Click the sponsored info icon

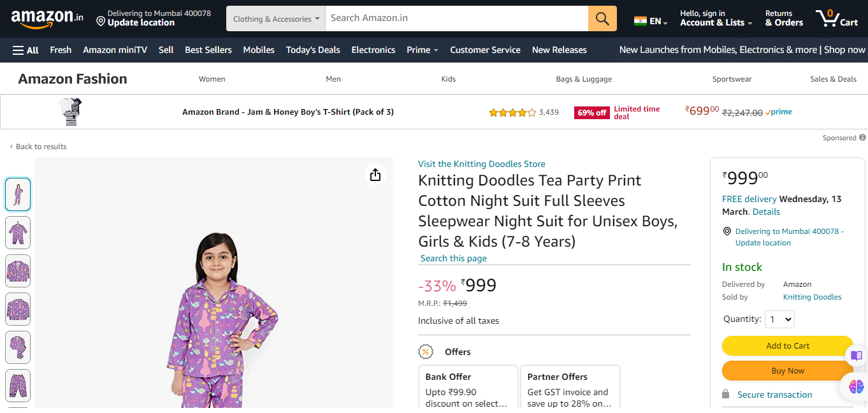862,138
